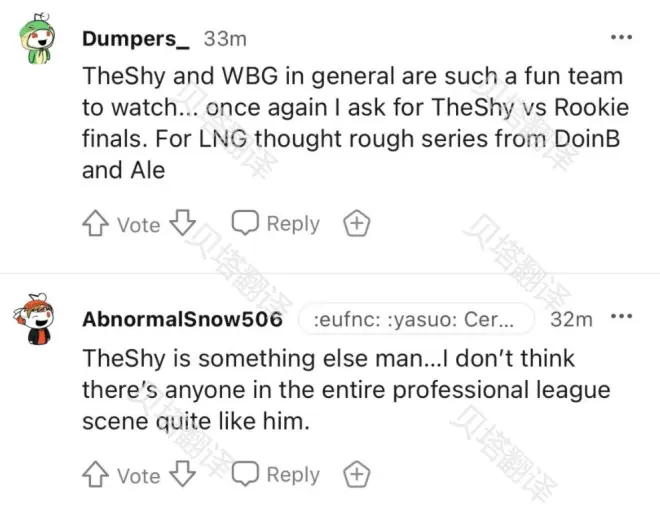Click the 32m timestamp on AbnormalSnow506 comment
The height and width of the screenshot is (511, 660).
point(571,319)
